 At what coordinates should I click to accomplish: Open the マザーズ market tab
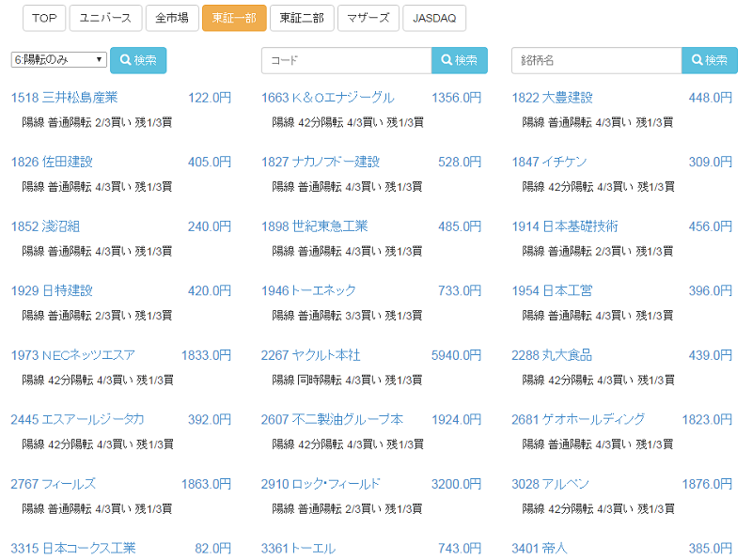coord(368,18)
